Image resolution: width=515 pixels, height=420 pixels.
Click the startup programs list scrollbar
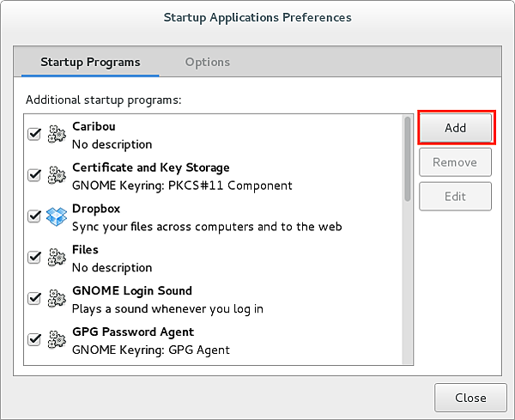pos(408,160)
